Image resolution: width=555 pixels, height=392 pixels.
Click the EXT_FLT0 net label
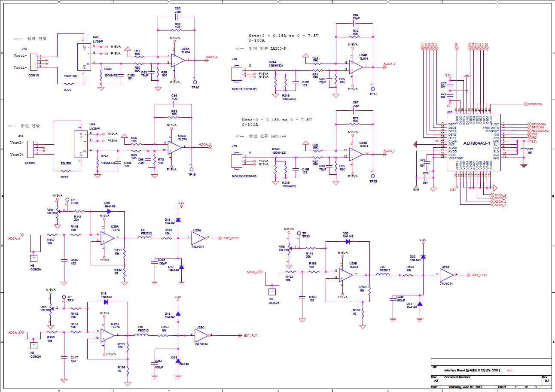(231, 238)
